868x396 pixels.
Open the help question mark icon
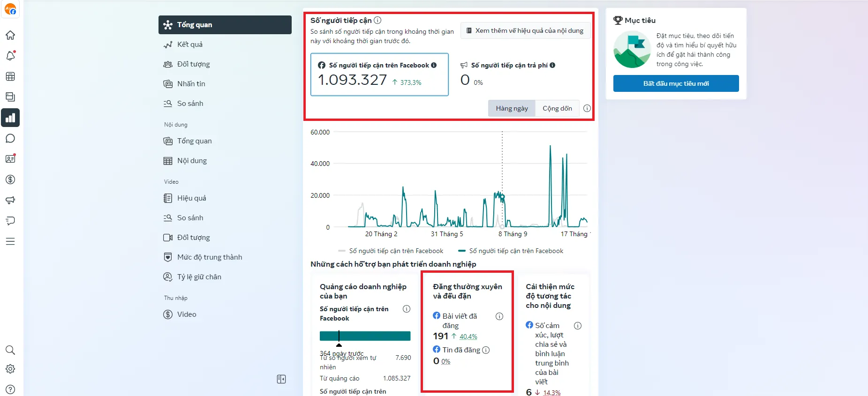click(x=10, y=389)
